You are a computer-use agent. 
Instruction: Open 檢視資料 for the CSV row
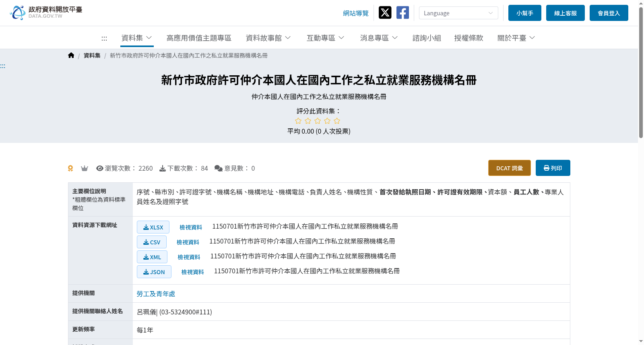(188, 242)
